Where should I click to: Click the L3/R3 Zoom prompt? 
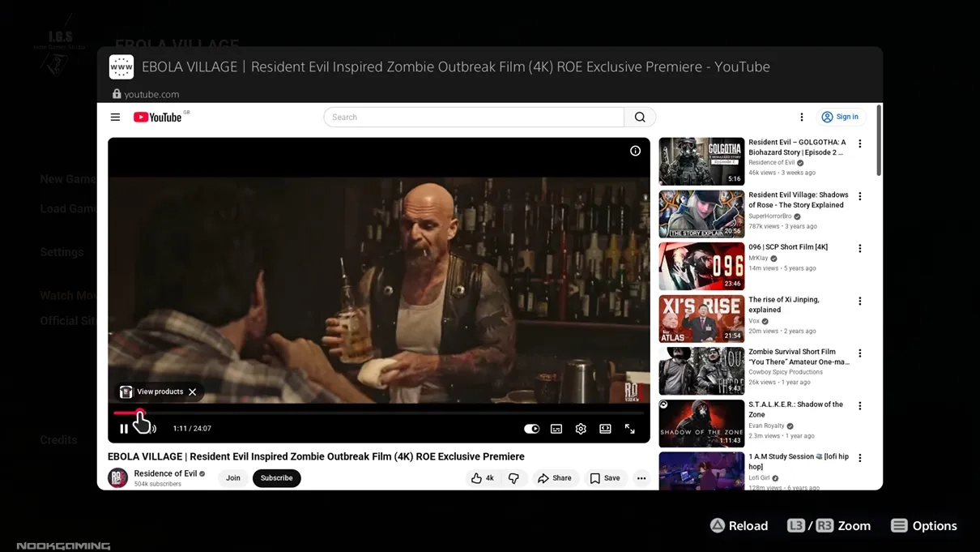click(829, 525)
